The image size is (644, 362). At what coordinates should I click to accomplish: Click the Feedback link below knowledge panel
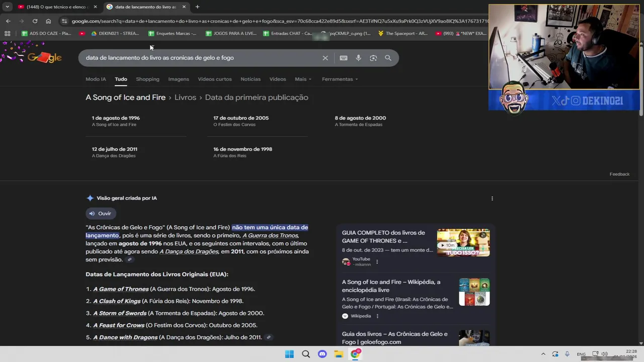click(x=619, y=174)
